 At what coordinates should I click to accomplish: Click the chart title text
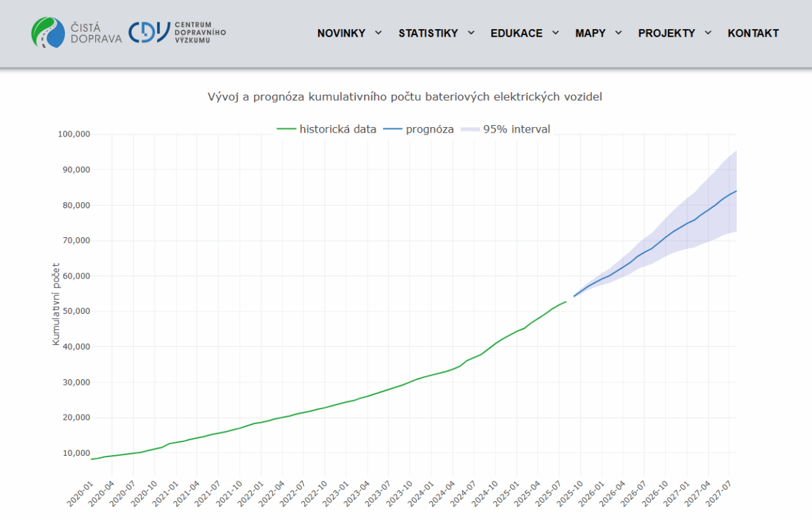click(405, 97)
